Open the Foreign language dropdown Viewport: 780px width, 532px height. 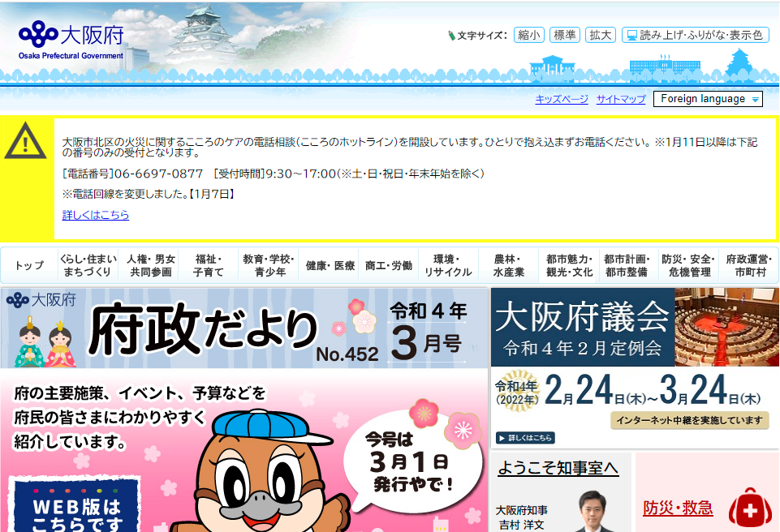tap(708, 99)
